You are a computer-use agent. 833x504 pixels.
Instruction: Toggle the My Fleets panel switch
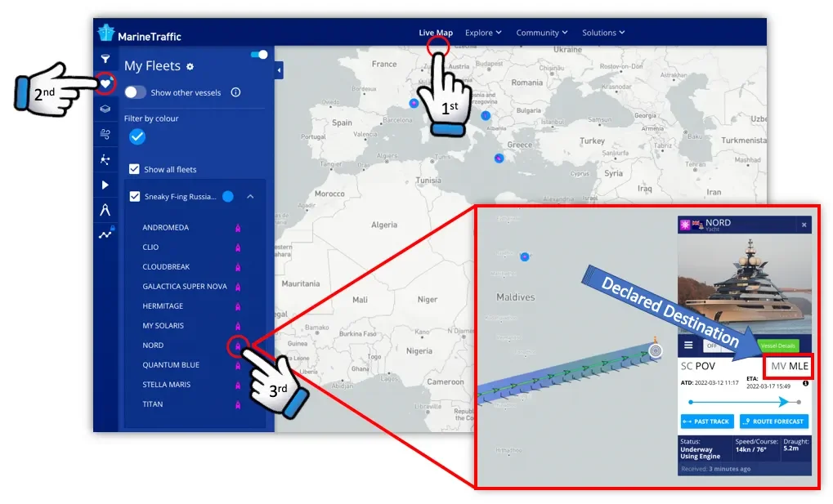tap(258, 55)
